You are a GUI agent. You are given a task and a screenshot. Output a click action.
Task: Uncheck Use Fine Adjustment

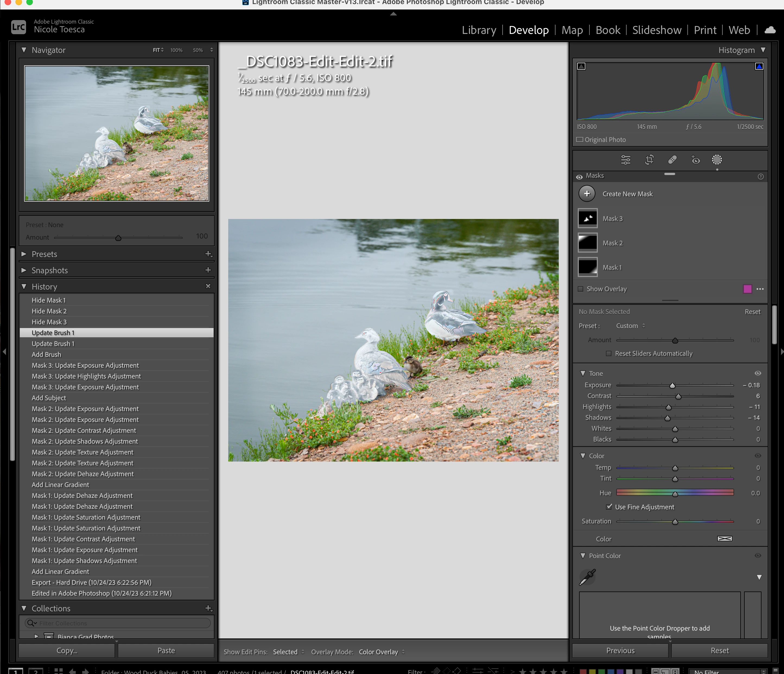pos(609,507)
